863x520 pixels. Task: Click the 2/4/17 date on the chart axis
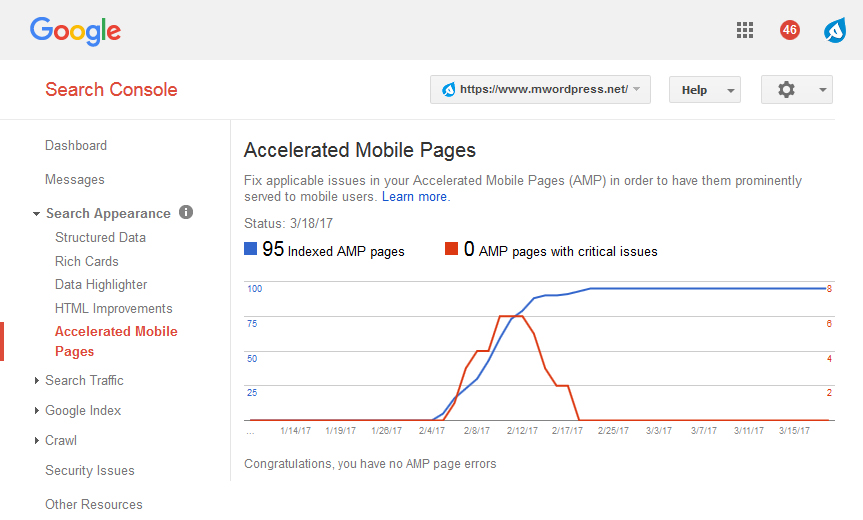[432, 430]
